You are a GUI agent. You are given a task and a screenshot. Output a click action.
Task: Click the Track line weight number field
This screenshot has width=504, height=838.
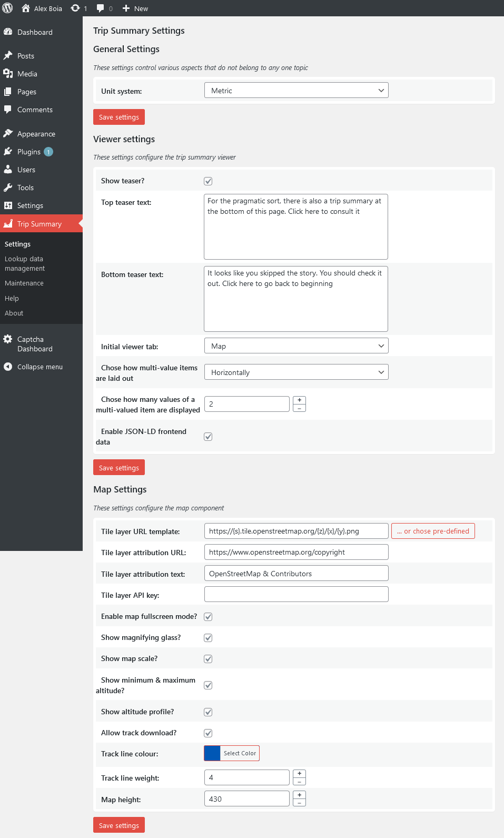pyautogui.click(x=247, y=777)
